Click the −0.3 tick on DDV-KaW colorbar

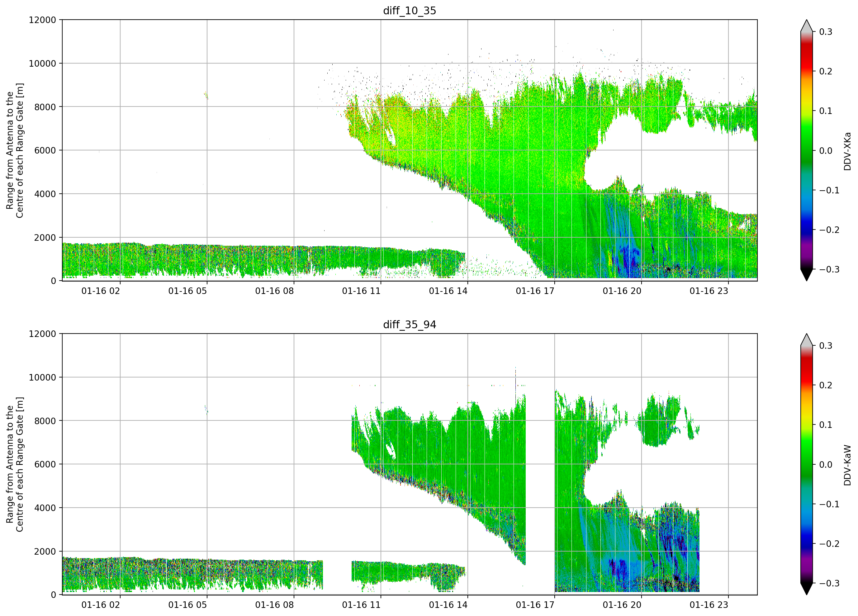tap(829, 584)
